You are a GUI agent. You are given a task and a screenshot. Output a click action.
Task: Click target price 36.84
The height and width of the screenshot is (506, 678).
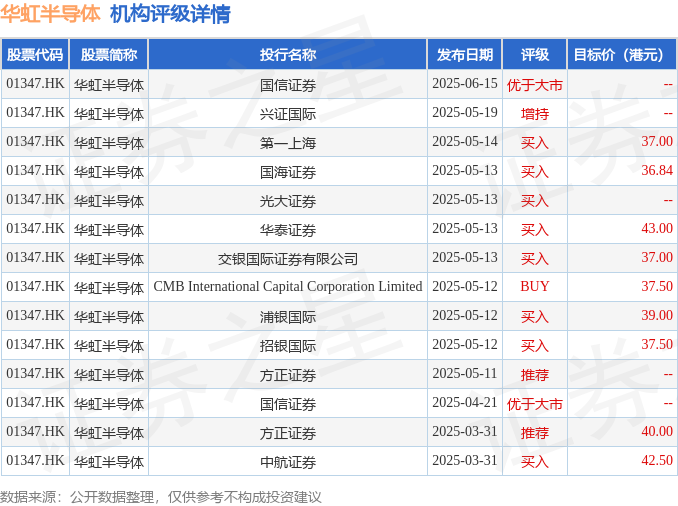pyautogui.click(x=657, y=170)
